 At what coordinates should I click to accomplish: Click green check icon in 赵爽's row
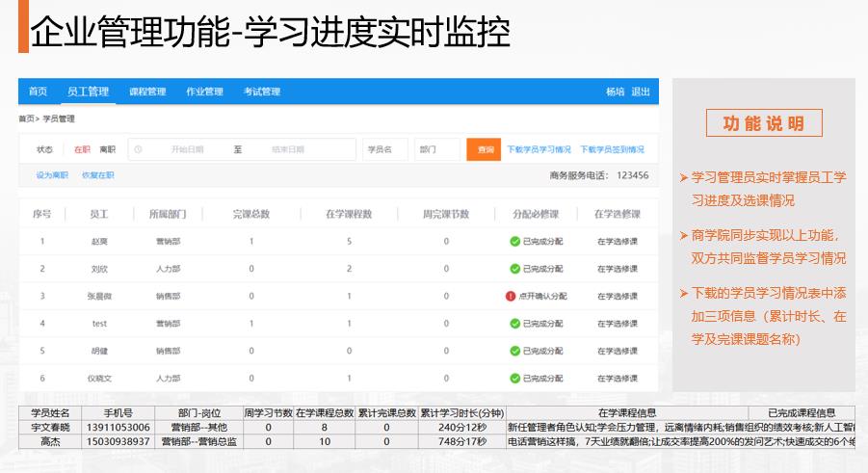click(514, 241)
